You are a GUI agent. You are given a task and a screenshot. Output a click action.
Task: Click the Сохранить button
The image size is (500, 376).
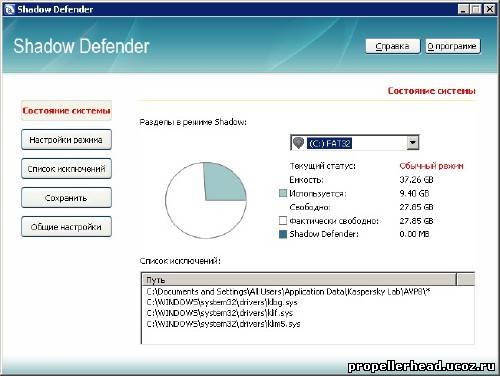click(x=66, y=197)
